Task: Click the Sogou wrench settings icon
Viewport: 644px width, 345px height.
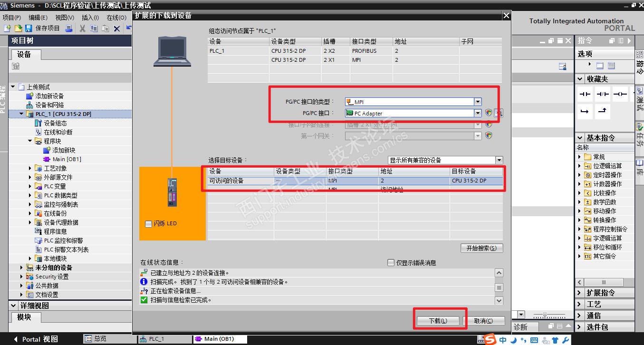Action: 566,340
